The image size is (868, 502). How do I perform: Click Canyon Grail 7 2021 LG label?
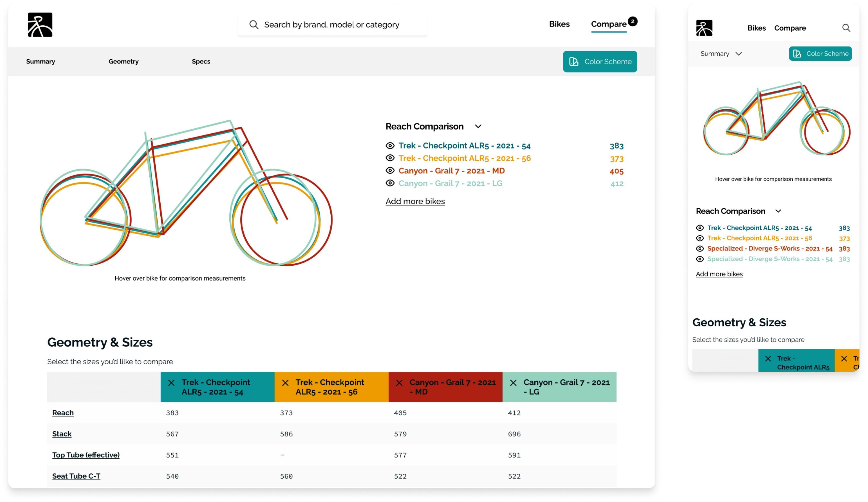(450, 183)
